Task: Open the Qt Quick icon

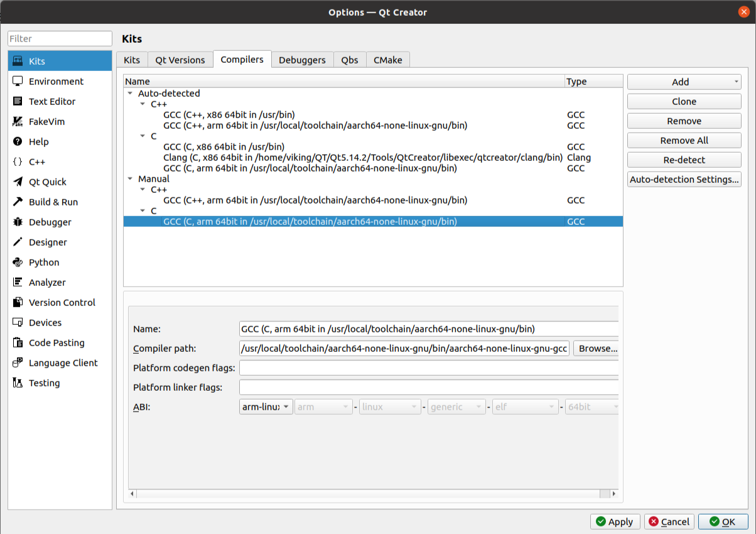Action: click(x=18, y=182)
